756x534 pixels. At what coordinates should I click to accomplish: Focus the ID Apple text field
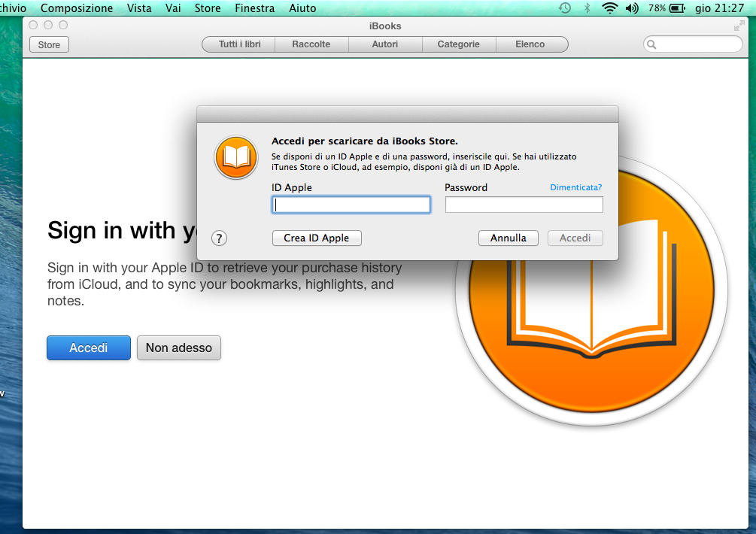(351, 205)
